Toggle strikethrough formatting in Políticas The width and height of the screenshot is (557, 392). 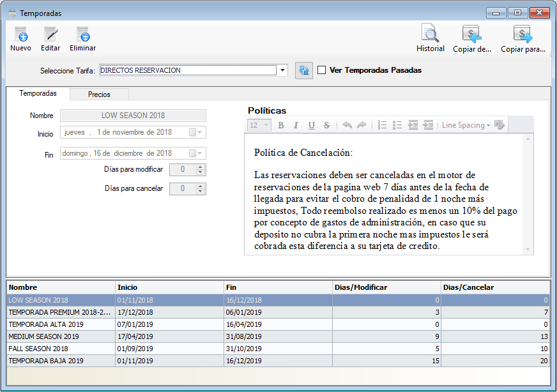click(x=327, y=125)
